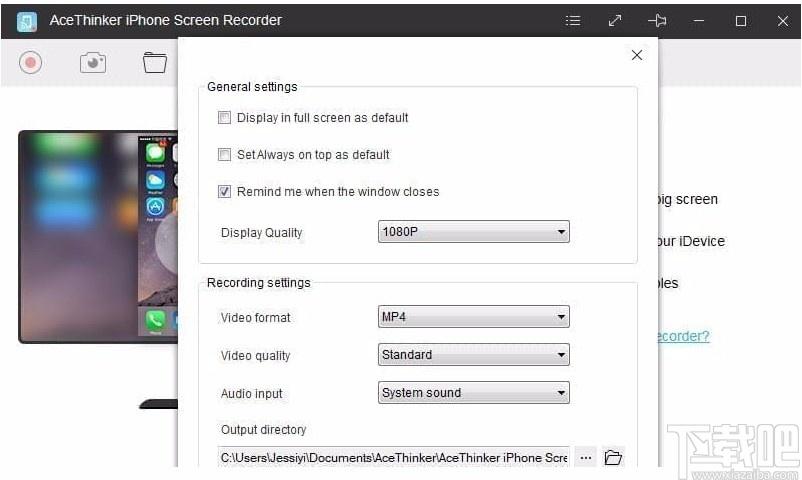This screenshot has height=480, width=802.
Task: Minimize the AceThinker window
Action: point(699,20)
